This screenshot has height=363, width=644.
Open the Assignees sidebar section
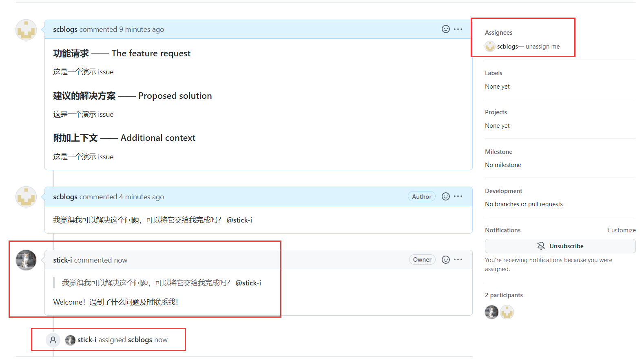pyautogui.click(x=498, y=33)
